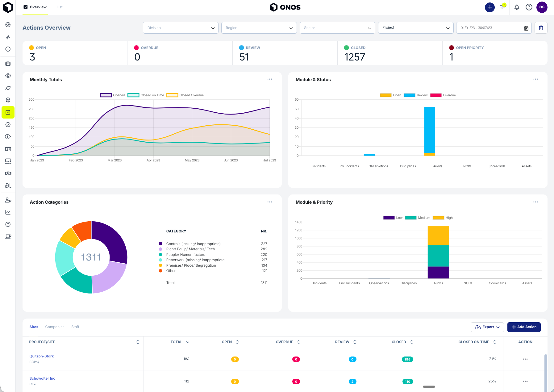554x392 pixels.
Task: Open notifications bell in the top bar
Action: click(x=516, y=7)
